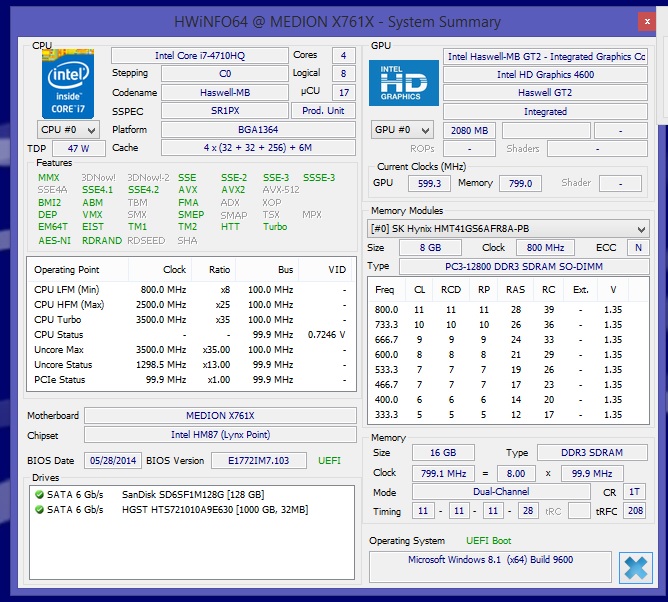
Task: Click the Platform BGA1364 field
Action: pos(258,130)
